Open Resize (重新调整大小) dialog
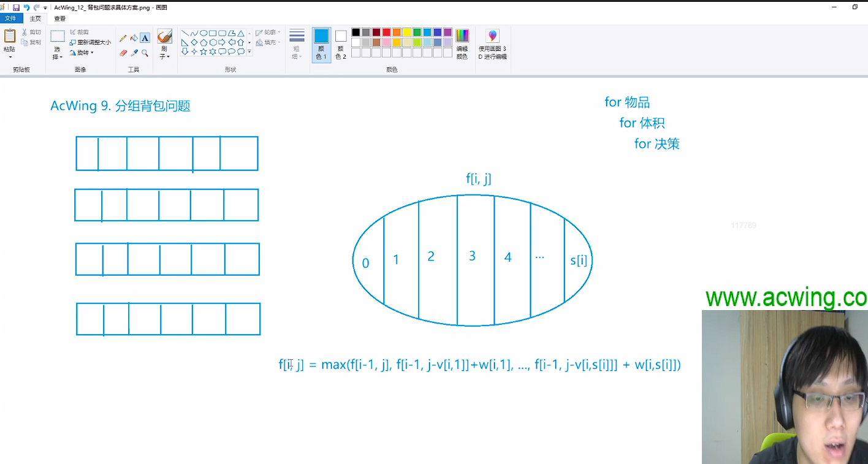868x464 pixels. [90, 42]
